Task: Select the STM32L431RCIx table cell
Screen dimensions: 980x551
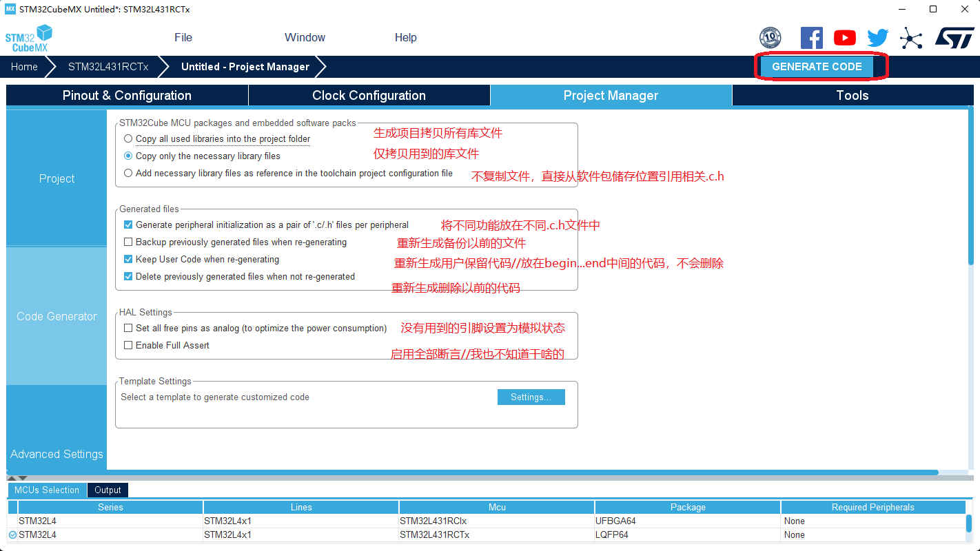Action: pyautogui.click(x=497, y=521)
